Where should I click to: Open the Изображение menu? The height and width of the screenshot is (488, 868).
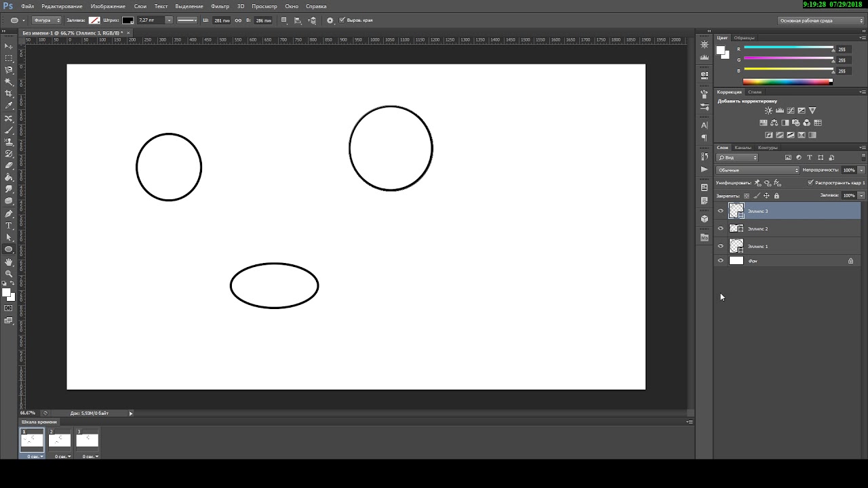(108, 6)
